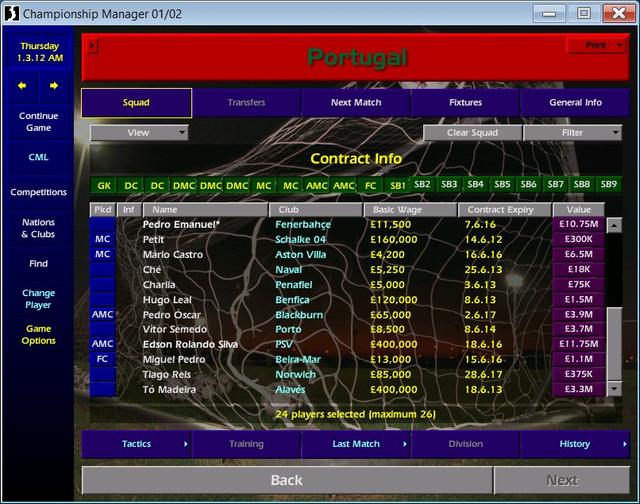Click the Back button

287,480
